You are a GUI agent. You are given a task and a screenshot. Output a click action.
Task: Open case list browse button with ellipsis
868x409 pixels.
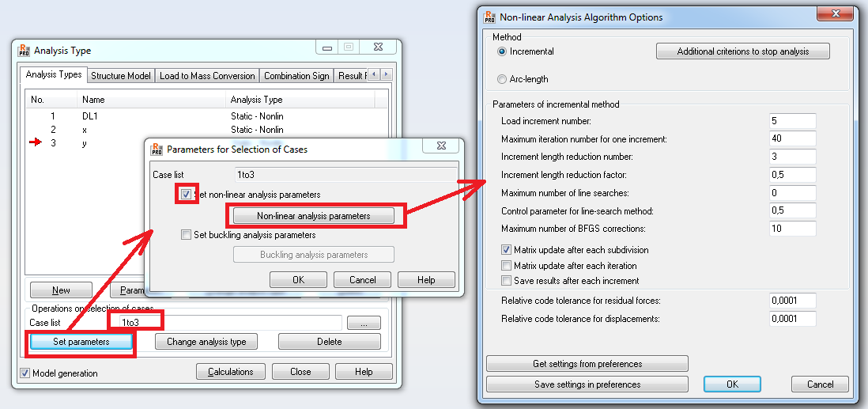point(364,323)
